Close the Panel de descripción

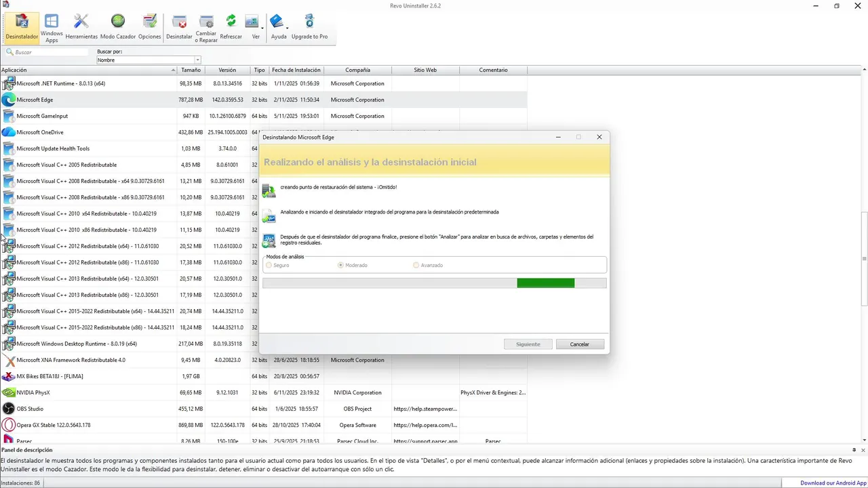point(863,450)
